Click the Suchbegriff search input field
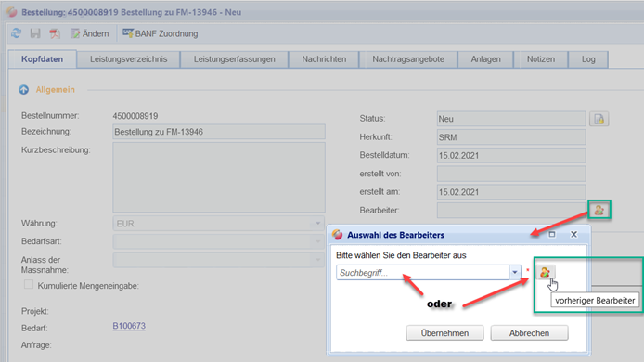This screenshot has height=362, width=644. pyautogui.click(x=422, y=272)
